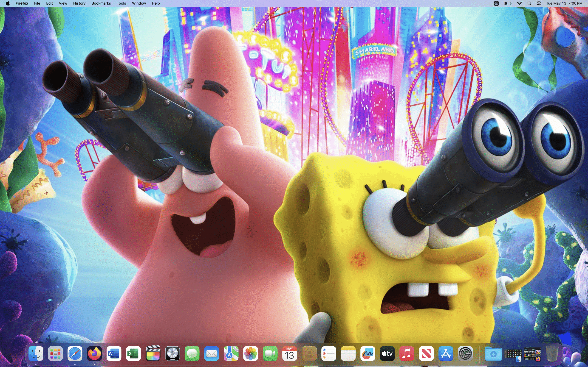The image size is (588, 367).
Task: Open Control Center in menu bar
Action: coord(539,3)
